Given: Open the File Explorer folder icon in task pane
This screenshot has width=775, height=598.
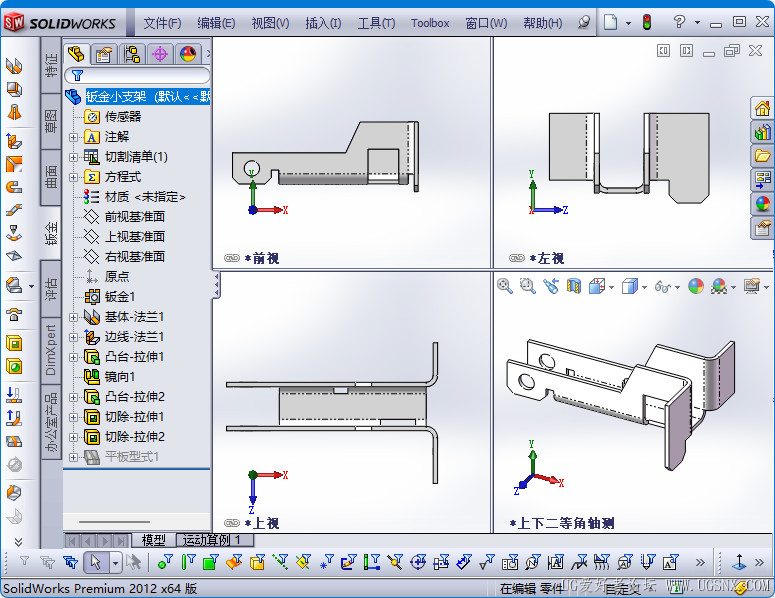Looking at the screenshot, I should (x=762, y=156).
